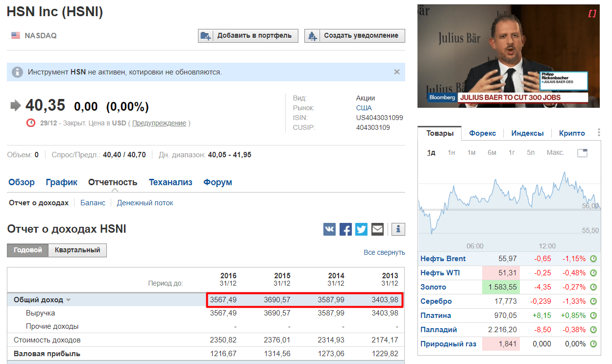This screenshot has height=364, width=612.
Task: Select the 1н chart timeframe
Action: click(x=451, y=153)
